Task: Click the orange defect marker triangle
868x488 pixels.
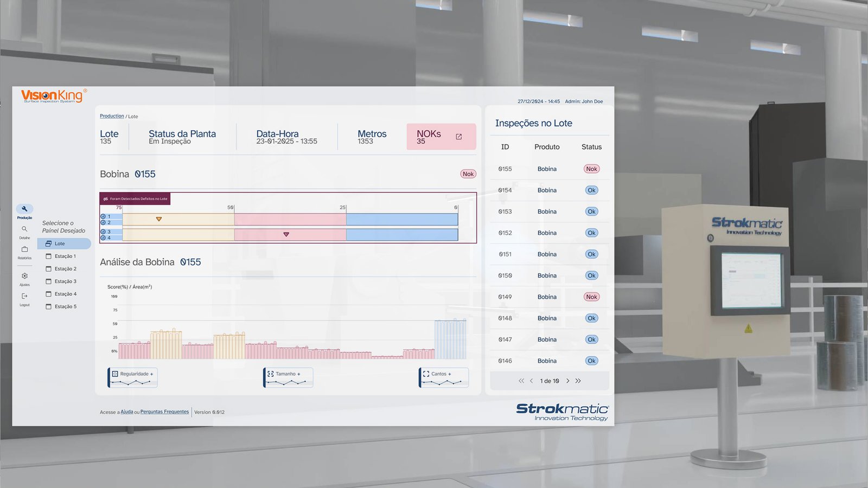Action: pyautogui.click(x=159, y=219)
